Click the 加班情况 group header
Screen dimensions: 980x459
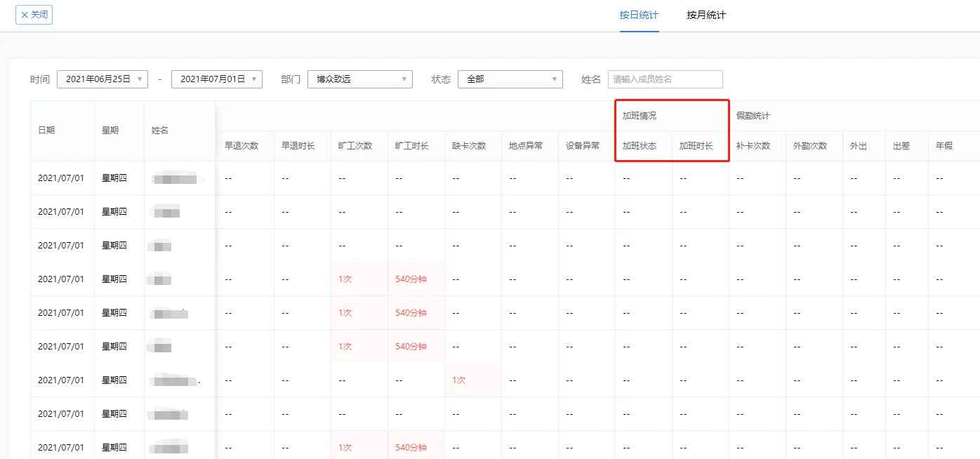(640, 116)
